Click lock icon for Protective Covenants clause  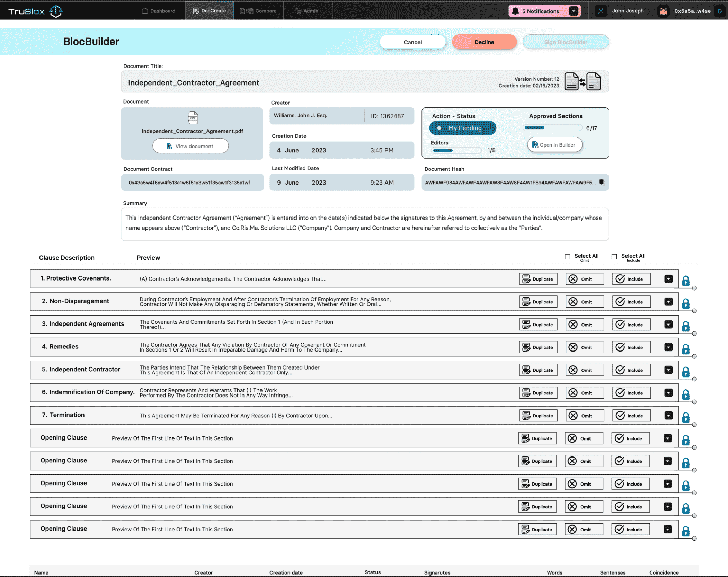(x=685, y=281)
